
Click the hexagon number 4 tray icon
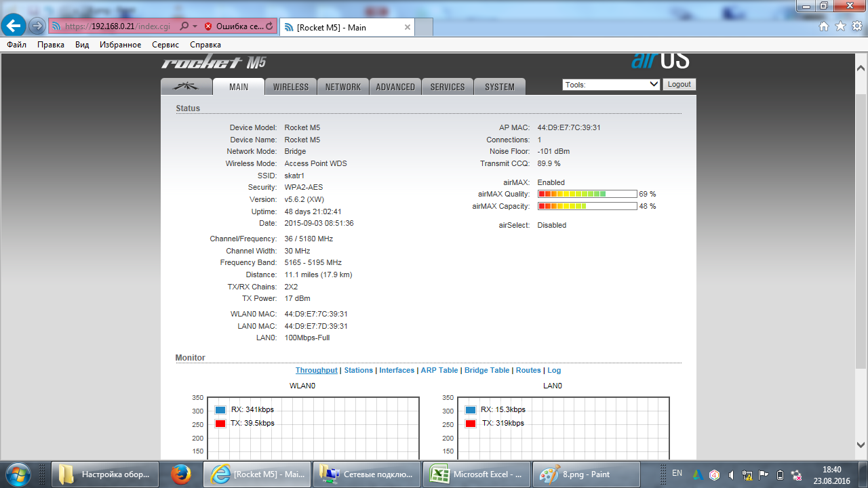point(714,474)
